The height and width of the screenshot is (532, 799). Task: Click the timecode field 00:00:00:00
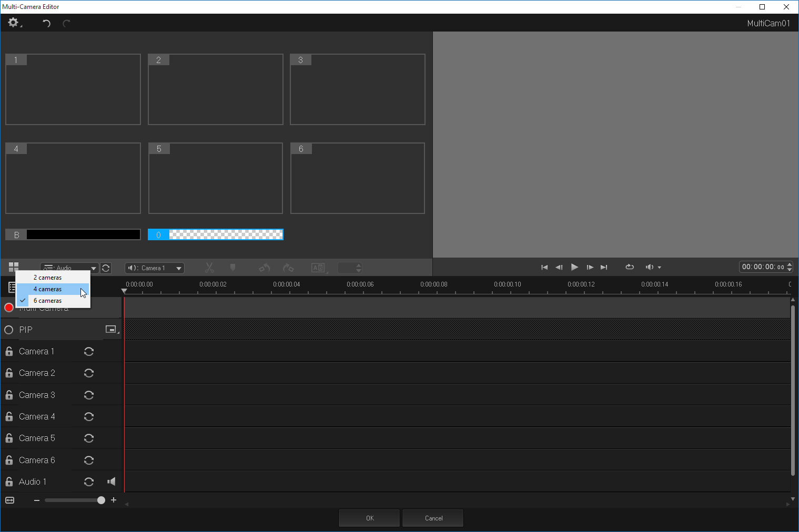(763, 267)
